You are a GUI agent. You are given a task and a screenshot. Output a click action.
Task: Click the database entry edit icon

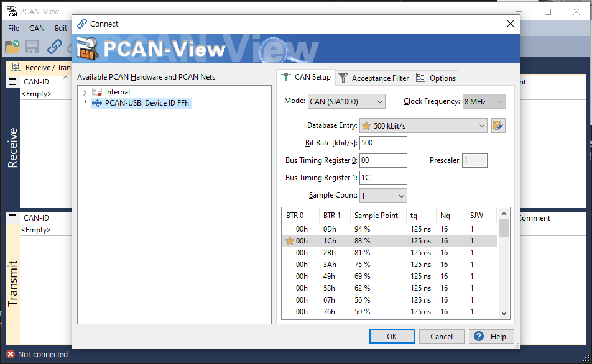(x=498, y=125)
